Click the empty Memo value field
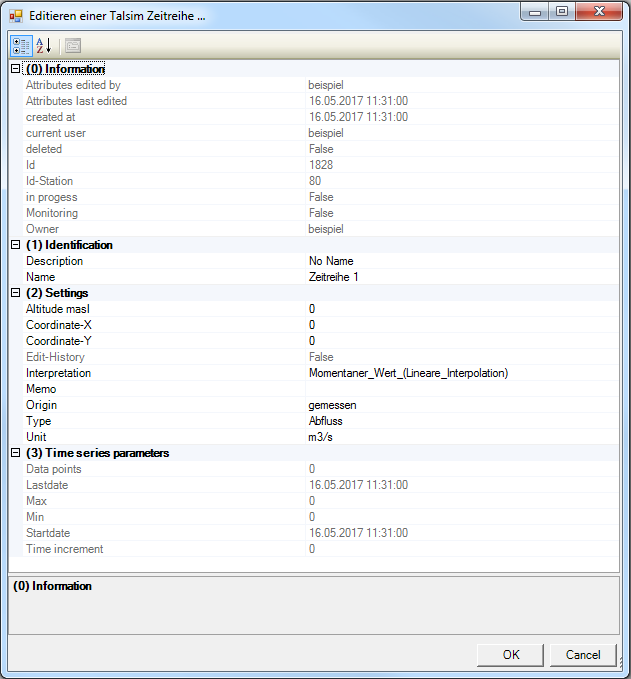Screen dimensions: 631x679 pos(460,389)
